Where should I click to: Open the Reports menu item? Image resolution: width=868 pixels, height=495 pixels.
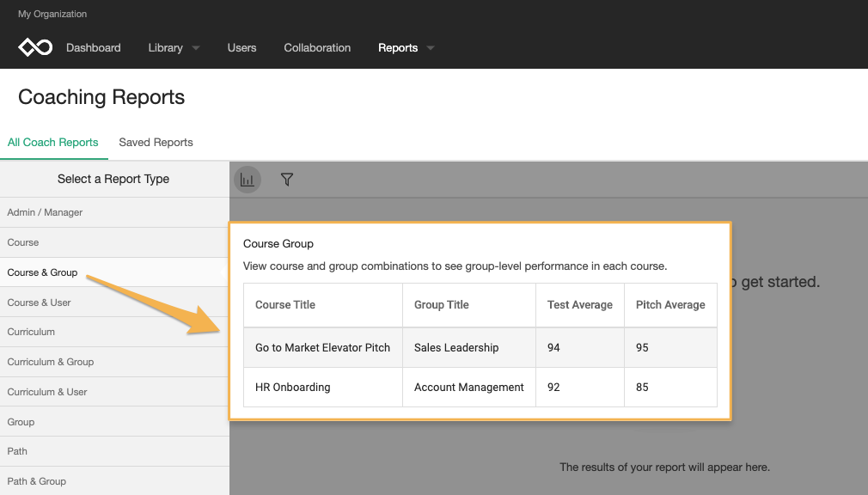(x=398, y=47)
